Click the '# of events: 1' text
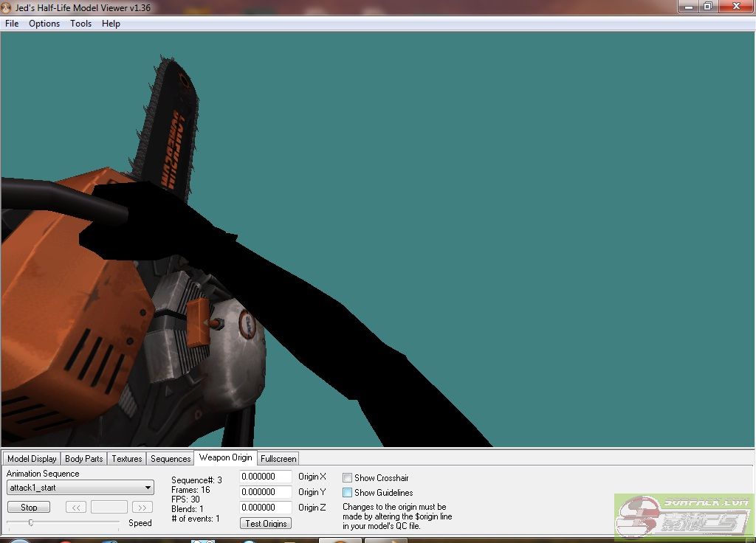Viewport: 756px width, 543px height. coord(195,519)
